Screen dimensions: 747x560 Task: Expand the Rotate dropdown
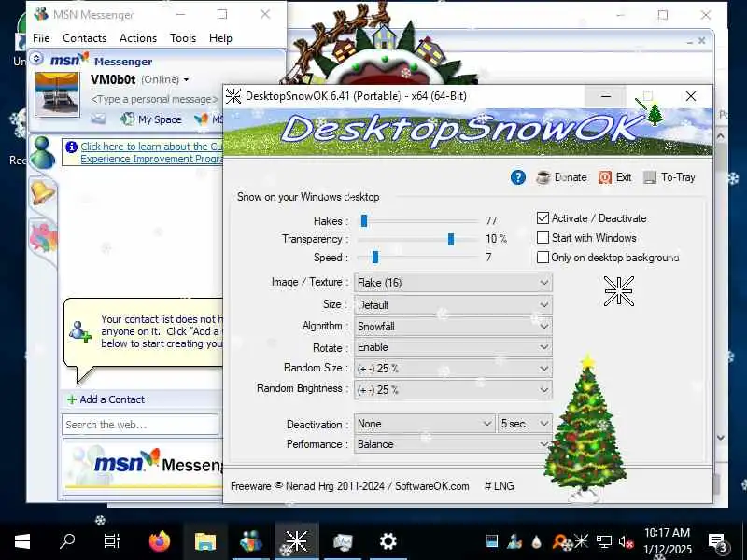453,347
